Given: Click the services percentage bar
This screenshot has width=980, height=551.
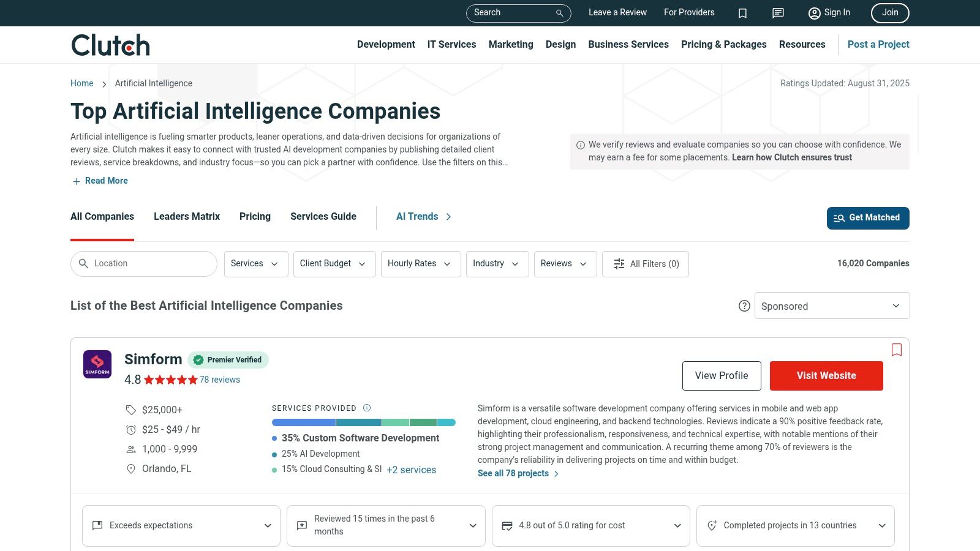Looking at the screenshot, I should [364, 422].
